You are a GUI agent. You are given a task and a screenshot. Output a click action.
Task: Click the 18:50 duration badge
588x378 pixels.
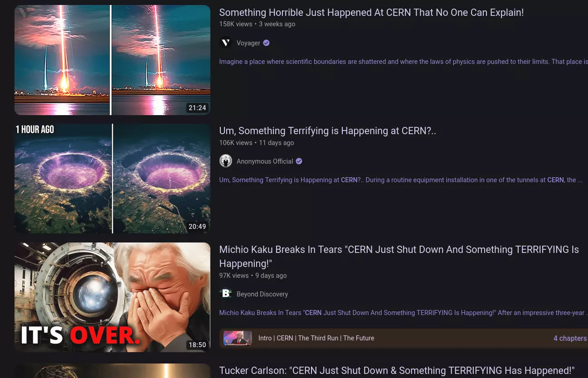click(x=197, y=345)
